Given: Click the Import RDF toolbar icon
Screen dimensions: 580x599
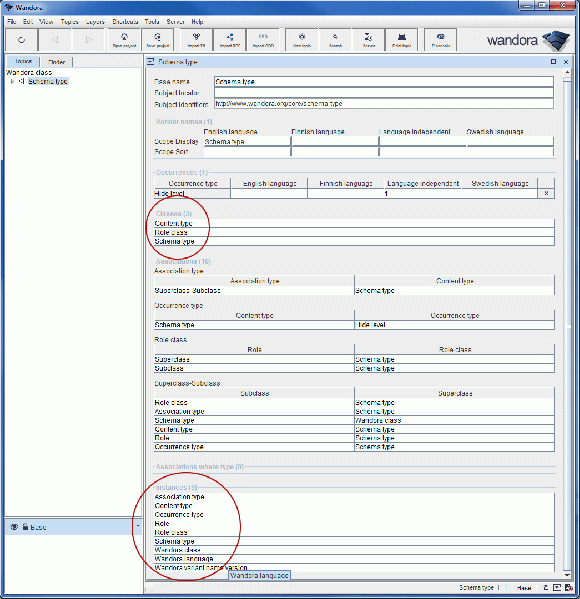Looking at the screenshot, I should (x=229, y=40).
